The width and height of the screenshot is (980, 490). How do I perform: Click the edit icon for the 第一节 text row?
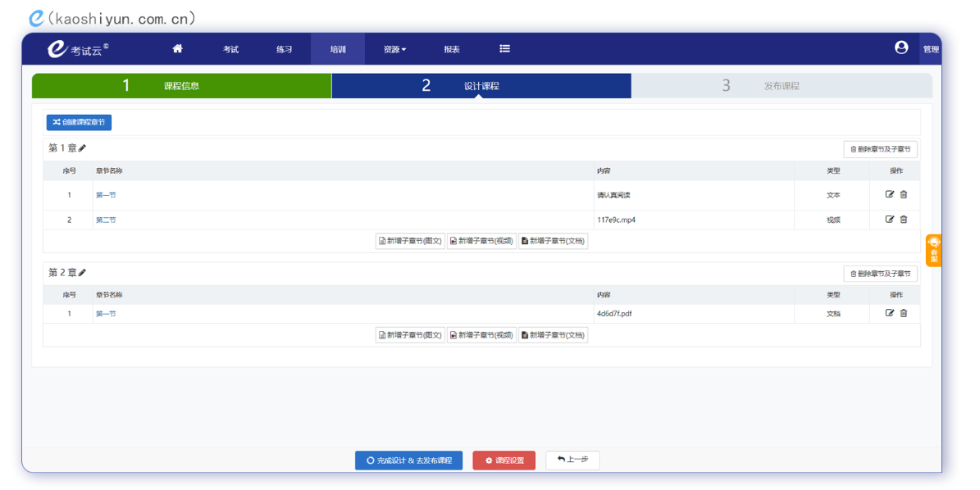pos(890,194)
